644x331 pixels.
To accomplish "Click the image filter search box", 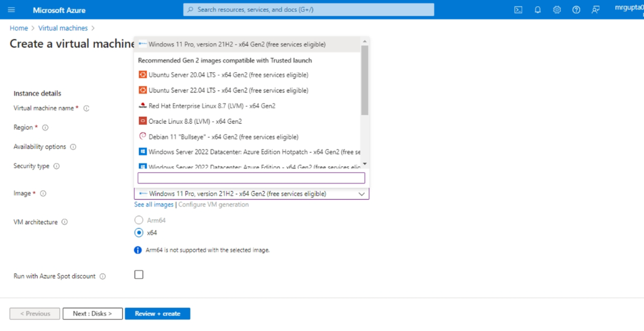I will 251,178.
